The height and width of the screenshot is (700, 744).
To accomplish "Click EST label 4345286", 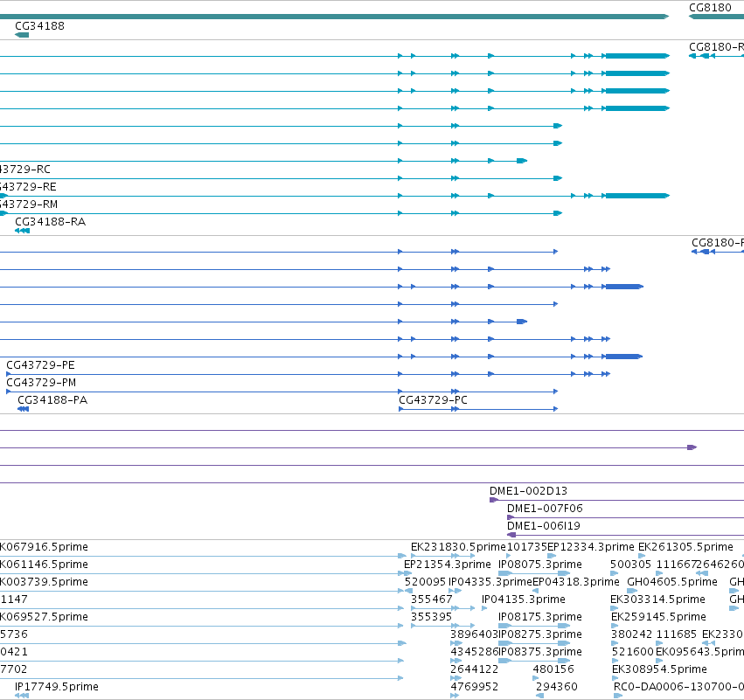I will click(x=474, y=652).
